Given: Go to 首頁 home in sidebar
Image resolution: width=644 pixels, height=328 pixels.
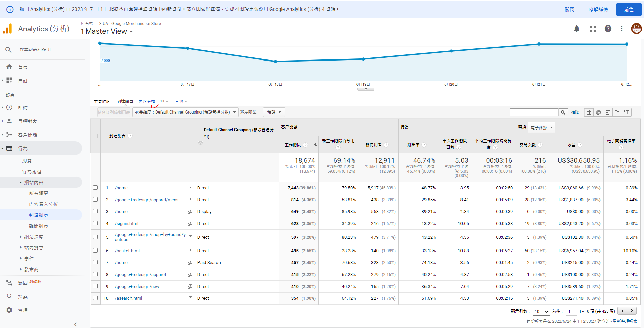Looking at the screenshot, I should (23, 67).
